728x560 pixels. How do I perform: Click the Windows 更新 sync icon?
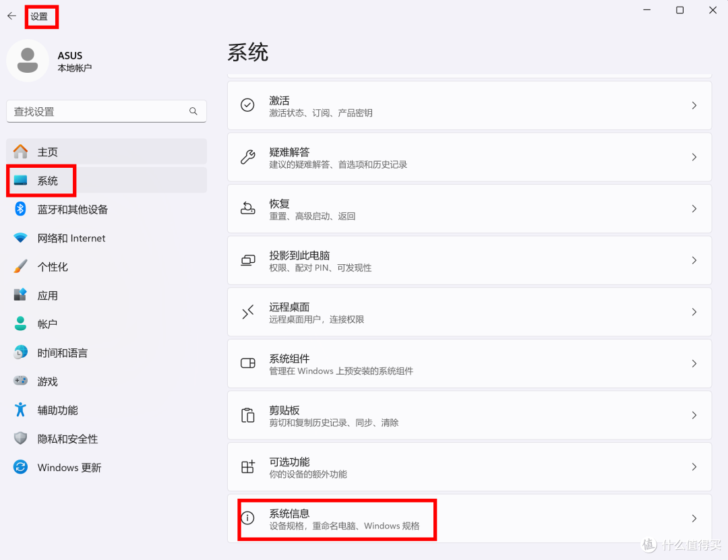click(x=20, y=467)
